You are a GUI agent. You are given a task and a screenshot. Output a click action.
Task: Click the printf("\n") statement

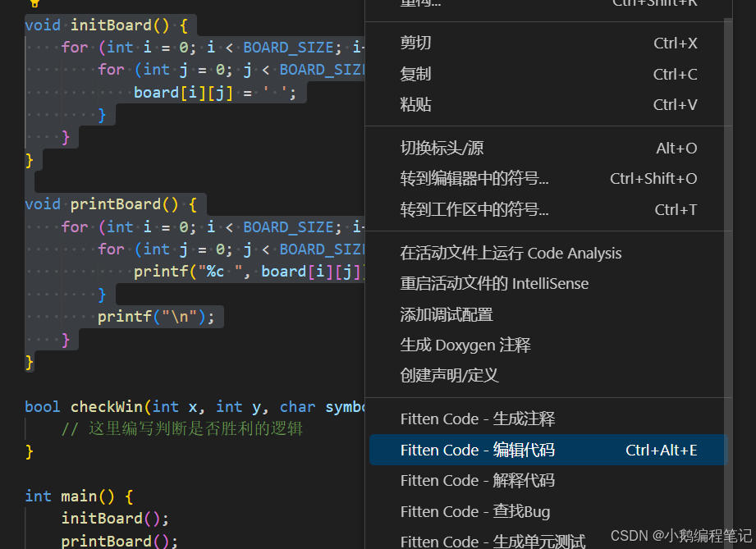(x=156, y=317)
